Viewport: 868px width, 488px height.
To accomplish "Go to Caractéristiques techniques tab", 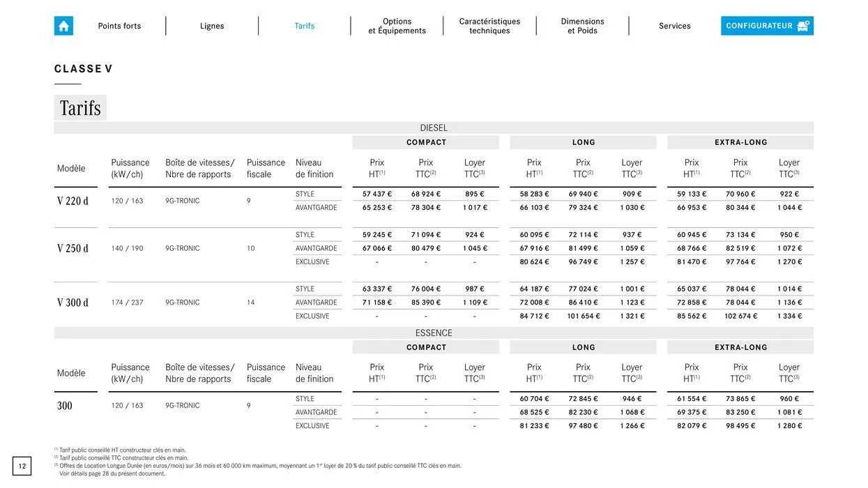I will point(489,26).
